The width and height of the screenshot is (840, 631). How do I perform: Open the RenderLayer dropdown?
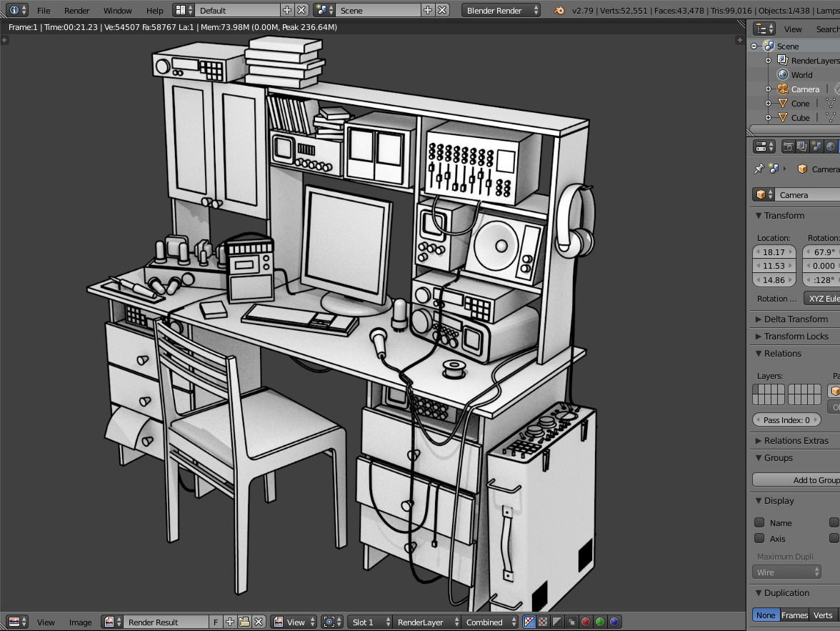tap(426, 622)
